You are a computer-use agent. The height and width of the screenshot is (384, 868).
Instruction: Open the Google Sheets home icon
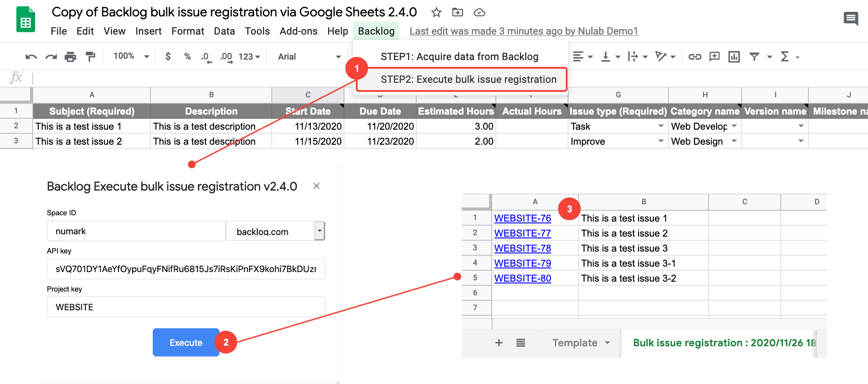[x=26, y=20]
